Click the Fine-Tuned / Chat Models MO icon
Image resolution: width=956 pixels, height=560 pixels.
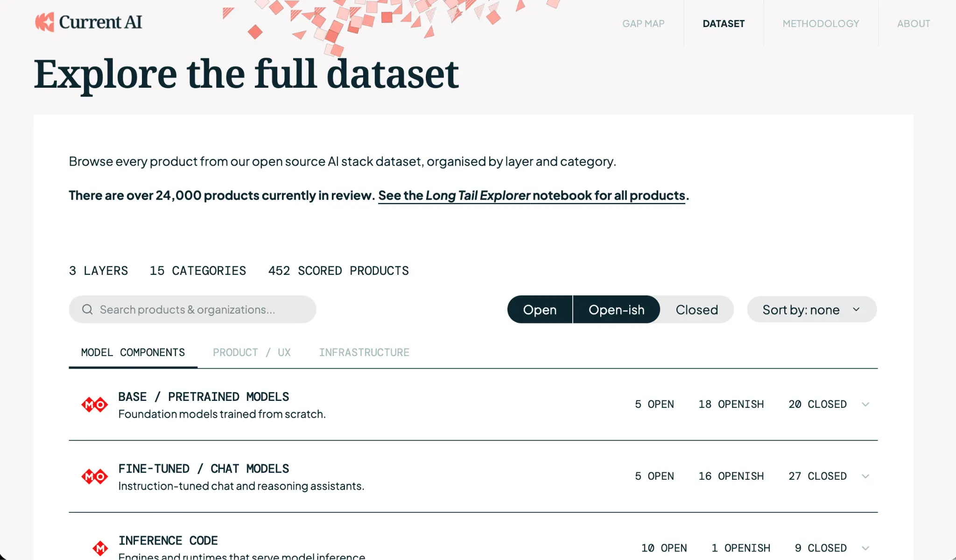95,476
